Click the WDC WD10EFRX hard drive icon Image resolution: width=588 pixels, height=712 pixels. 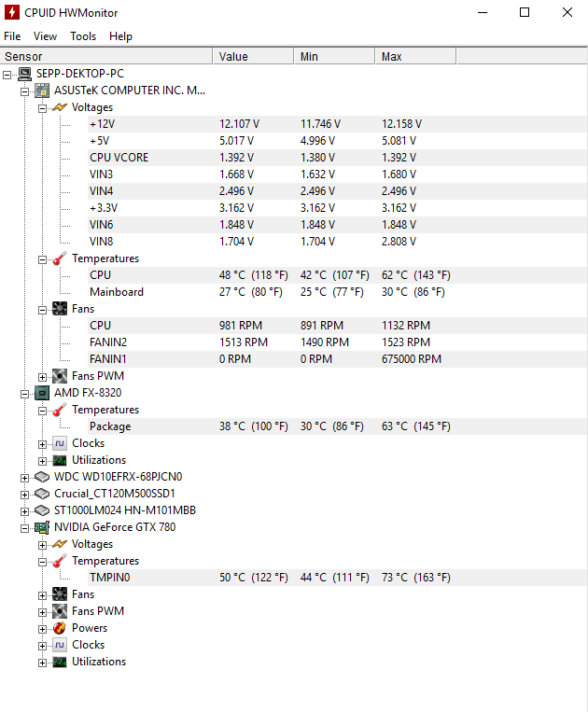pos(42,477)
